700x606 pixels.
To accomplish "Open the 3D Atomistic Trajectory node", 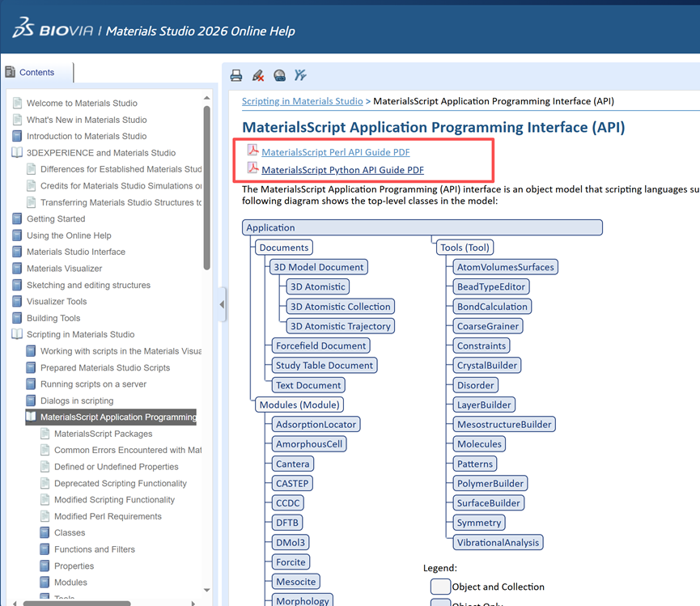I will coord(341,326).
